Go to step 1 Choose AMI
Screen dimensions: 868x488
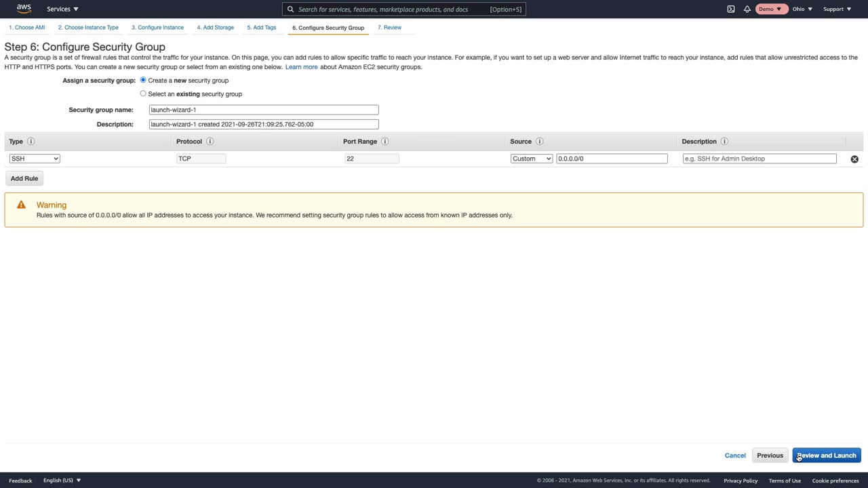point(27,28)
